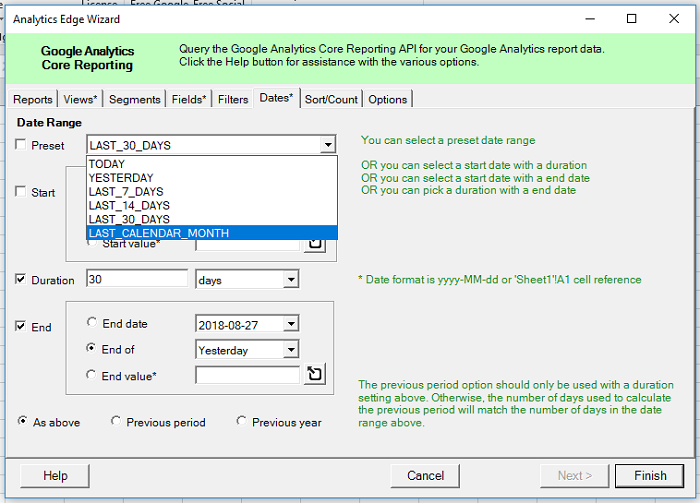Screen dimensions: 700x503
Task: Select LAST_CALENDAR_MONTH preset option
Action: coord(212,233)
